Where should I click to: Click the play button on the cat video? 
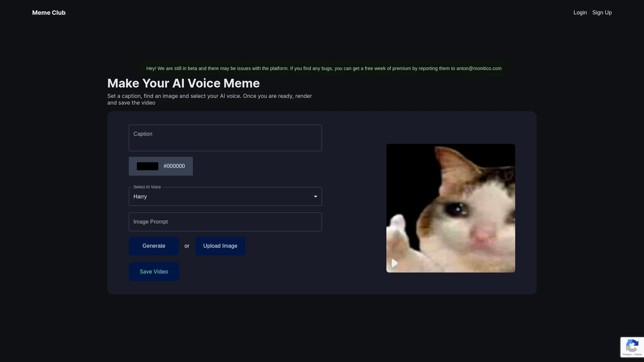click(x=394, y=263)
